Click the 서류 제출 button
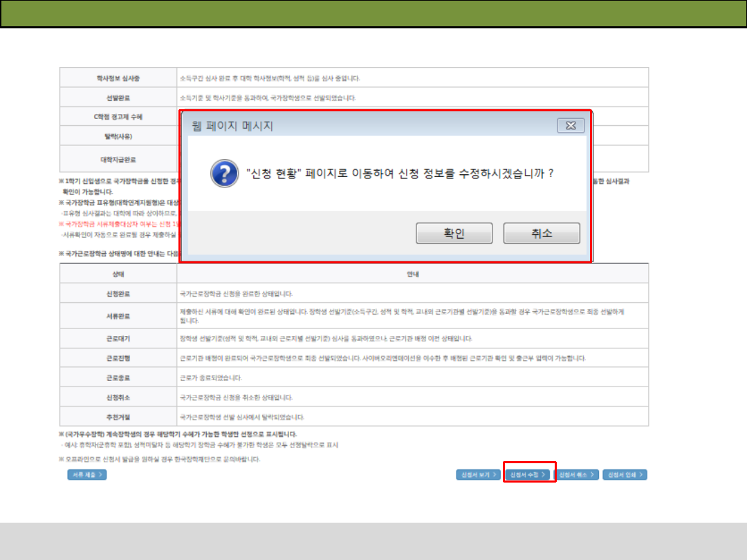The width and height of the screenshot is (747, 560). 87,475
